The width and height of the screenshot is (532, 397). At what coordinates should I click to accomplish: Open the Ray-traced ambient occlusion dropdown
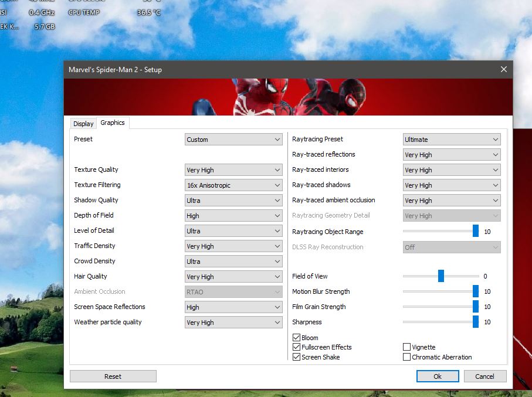point(452,201)
